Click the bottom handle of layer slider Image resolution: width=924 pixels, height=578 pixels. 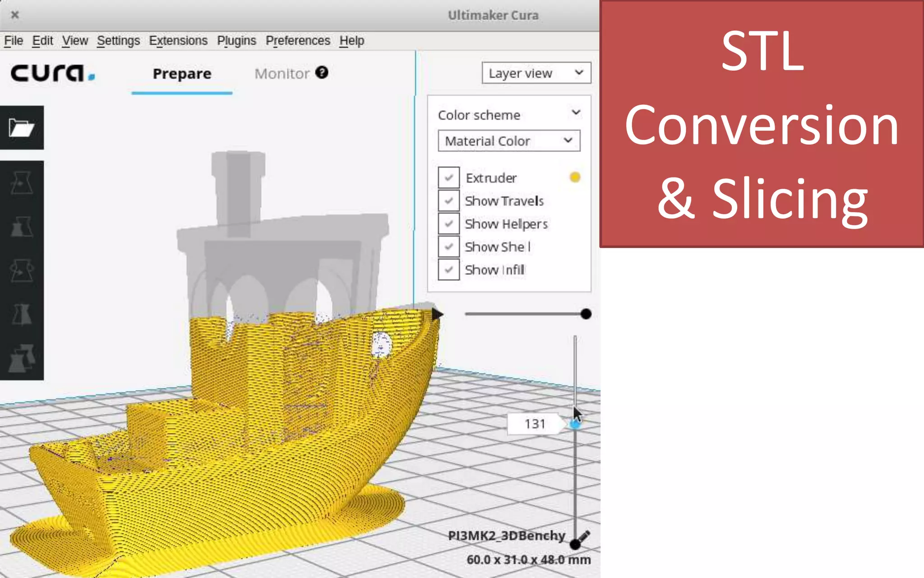pos(575,545)
